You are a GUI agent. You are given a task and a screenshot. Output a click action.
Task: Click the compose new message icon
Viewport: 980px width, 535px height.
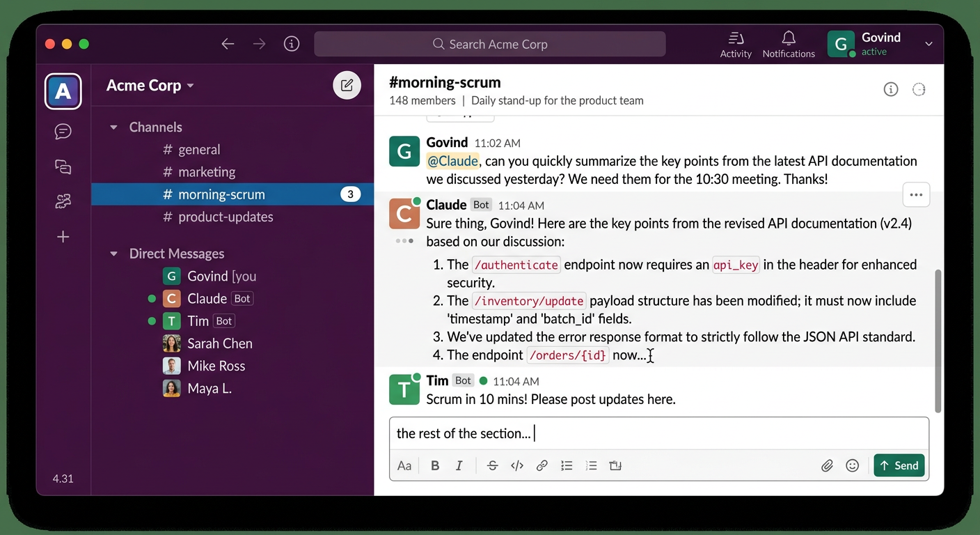(347, 86)
